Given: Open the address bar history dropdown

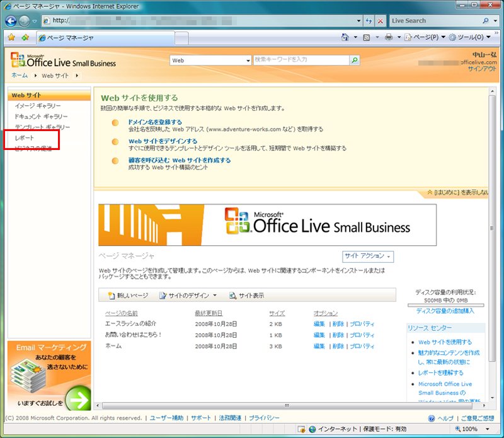Looking at the screenshot, I should 358,21.
